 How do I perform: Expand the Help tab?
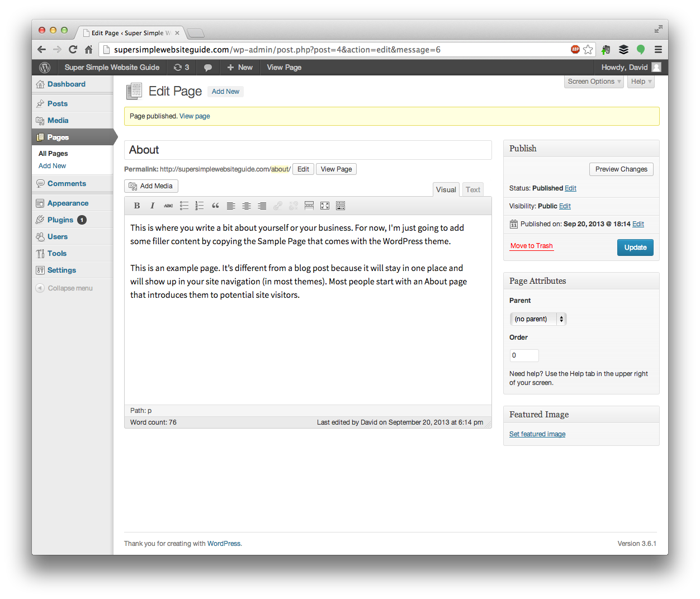pyautogui.click(x=641, y=82)
